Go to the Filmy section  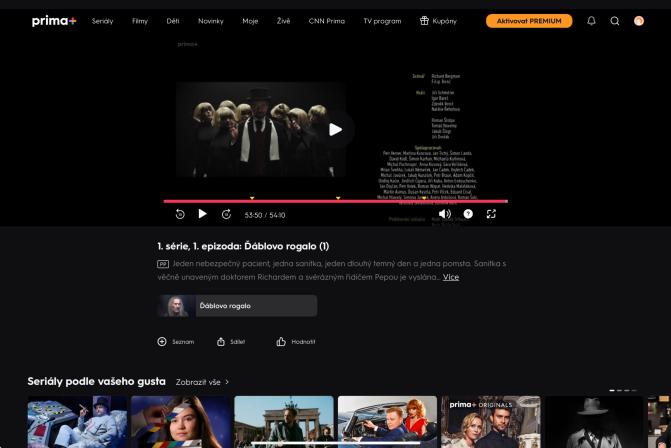(140, 21)
